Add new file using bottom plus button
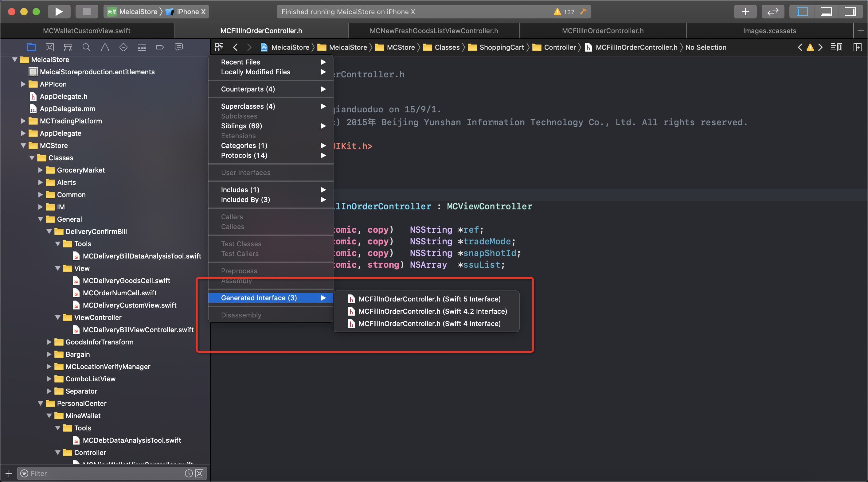Image resolution: width=868 pixels, height=482 pixels. tap(9, 473)
